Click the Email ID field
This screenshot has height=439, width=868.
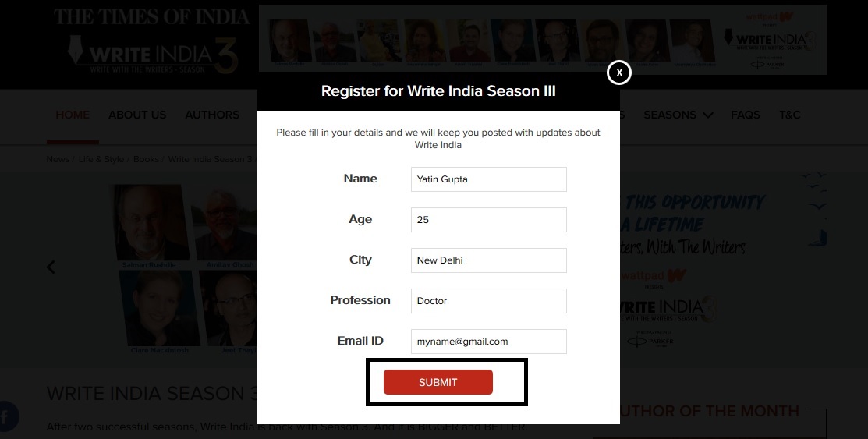point(488,342)
